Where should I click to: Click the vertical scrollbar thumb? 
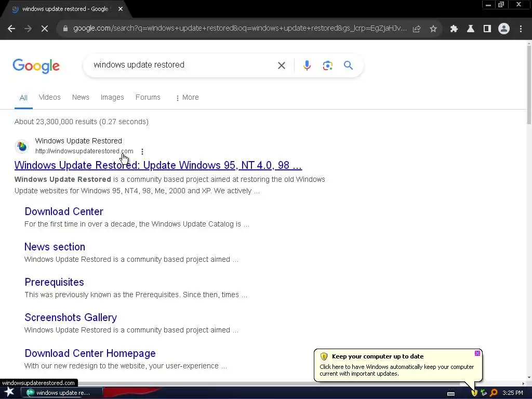[529, 84]
